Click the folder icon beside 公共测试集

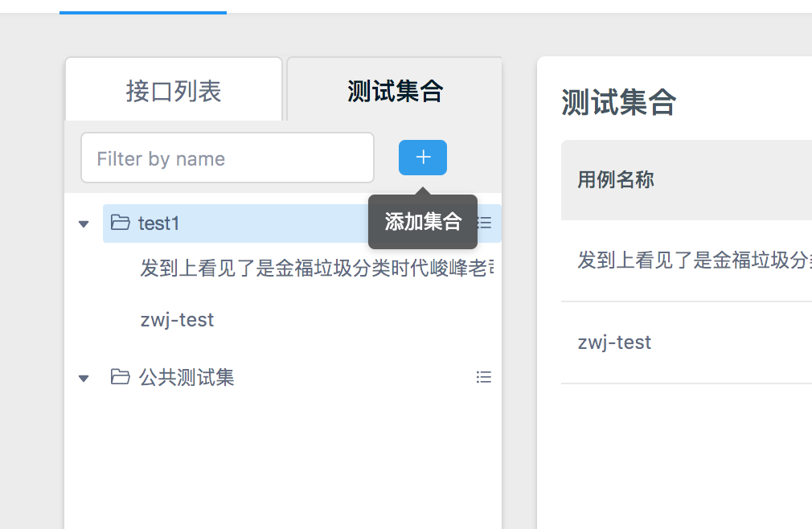point(120,377)
